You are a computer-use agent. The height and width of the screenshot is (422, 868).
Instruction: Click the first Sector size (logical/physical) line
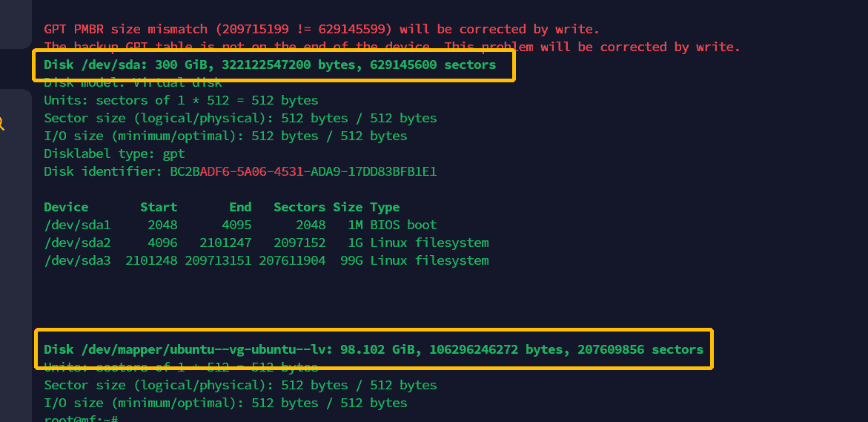click(x=240, y=118)
